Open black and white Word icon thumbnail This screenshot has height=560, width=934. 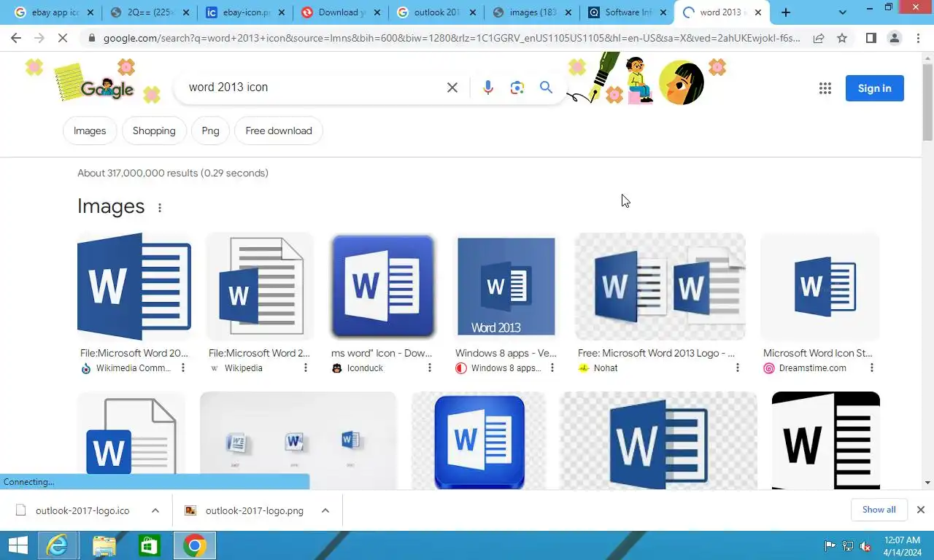click(x=826, y=440)
